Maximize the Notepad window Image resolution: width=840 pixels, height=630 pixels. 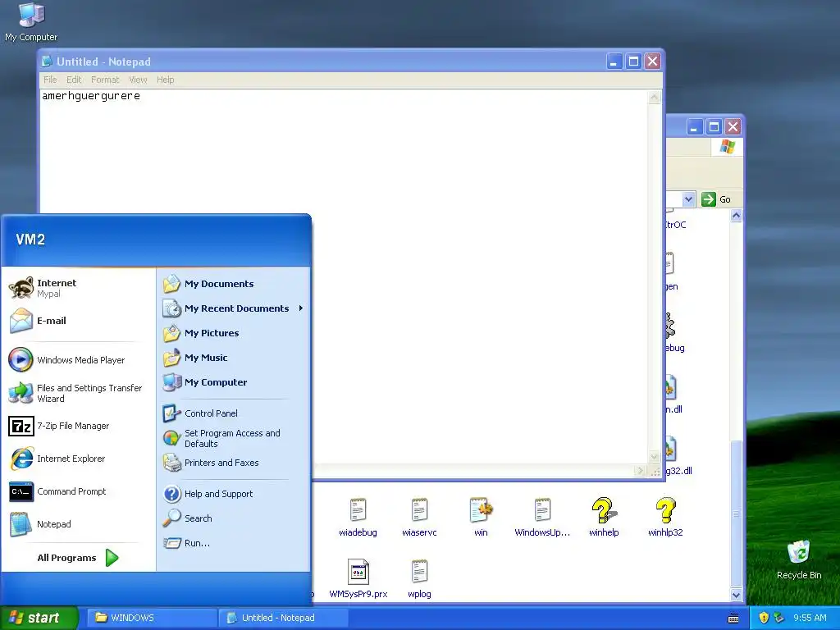(x=633, y=62)
